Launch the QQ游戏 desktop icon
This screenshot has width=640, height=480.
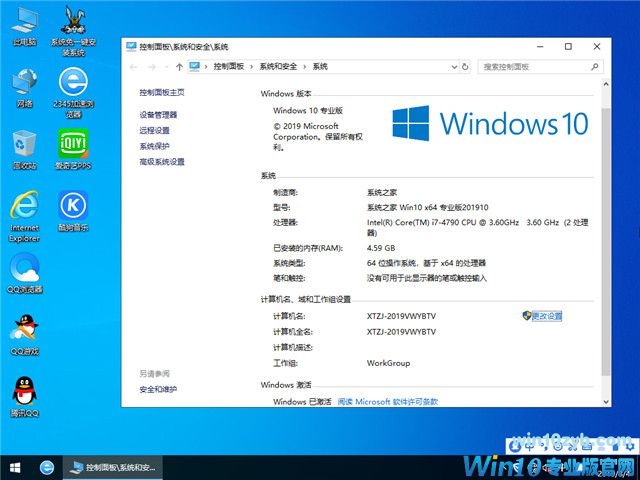(24, 335)
